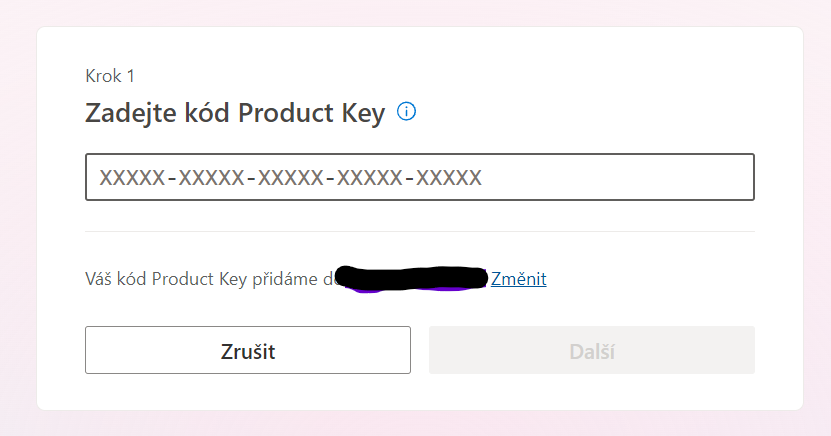Click the word kód in the heading
Viewport: 831px width, 436px height.
click(x=207, y=113)
